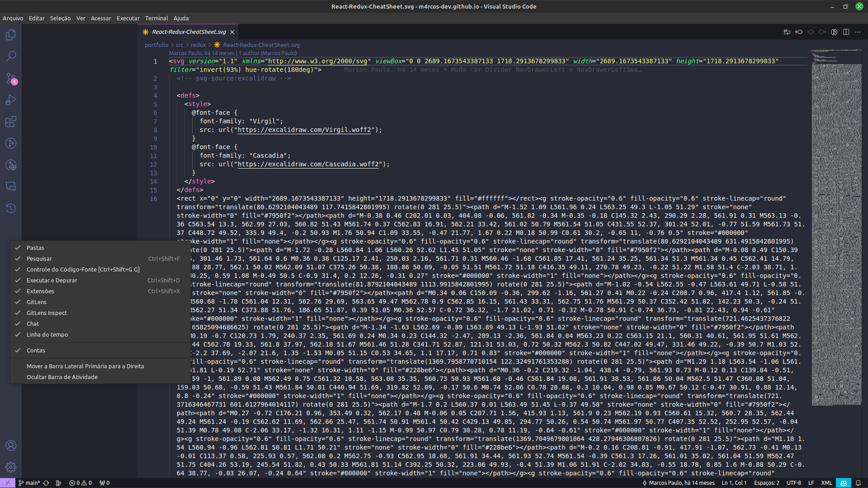Open the Copilot status icon in status bar

[844, 483]
